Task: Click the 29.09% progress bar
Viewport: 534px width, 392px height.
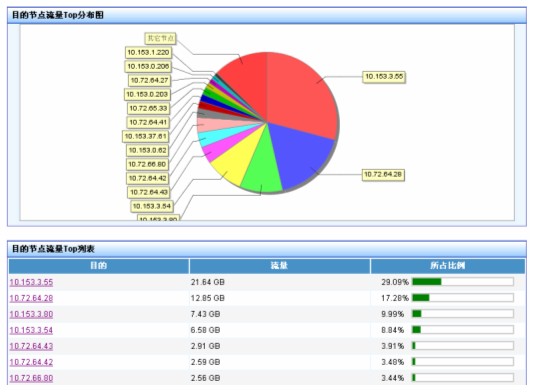Action: 463,282
